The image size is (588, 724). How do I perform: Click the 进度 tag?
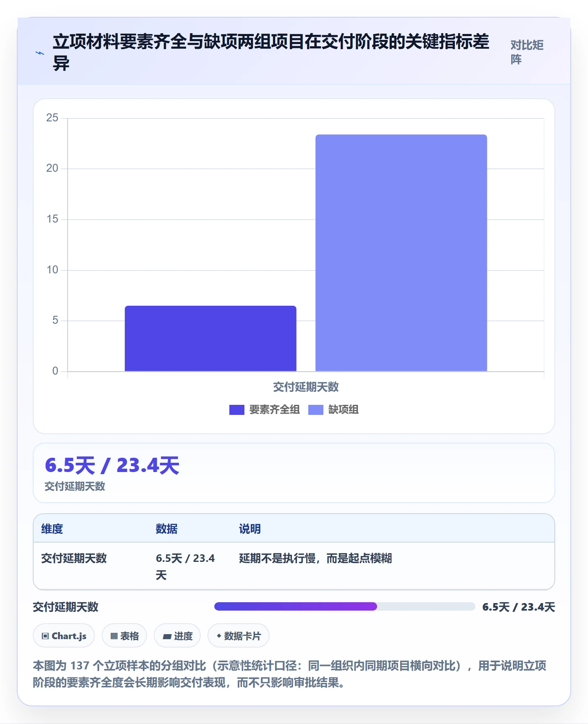pos(177,636)
